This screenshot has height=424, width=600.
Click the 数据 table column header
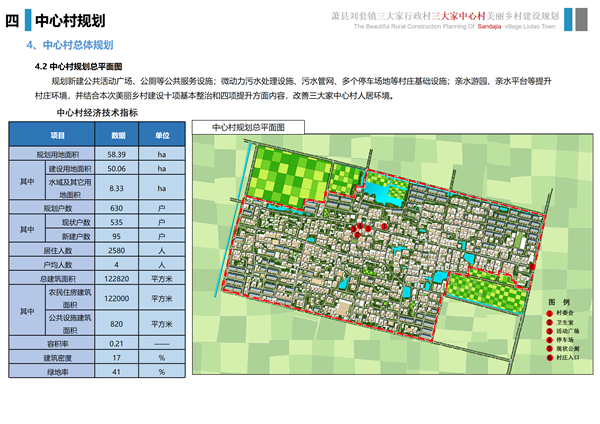[x=118, y=135]
